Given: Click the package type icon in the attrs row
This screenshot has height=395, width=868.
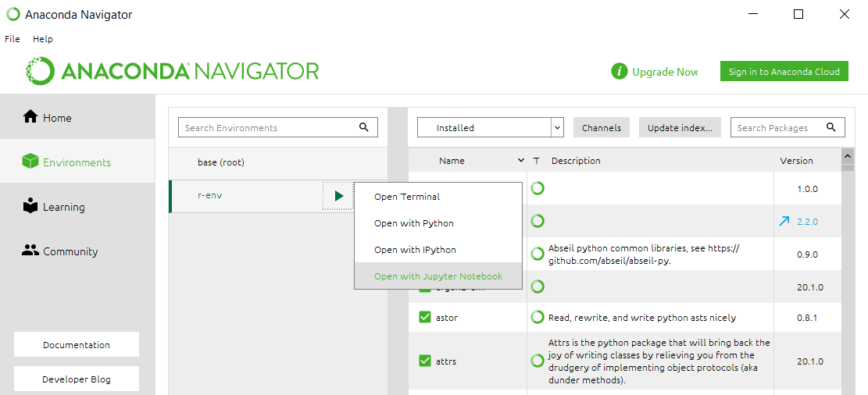Looking at the screenshot, I should 538,361.
